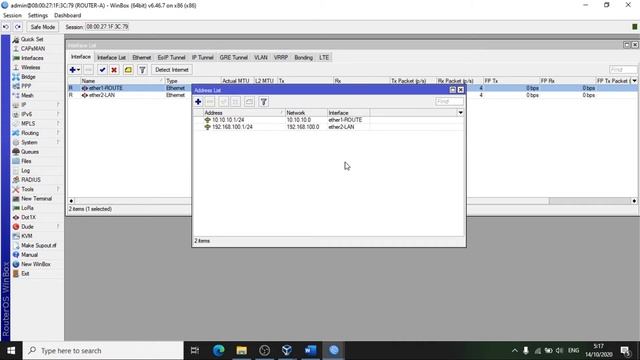This screenshot has width=640, height=360.
Task: Click filter icon in Address List
Action: pyautogui.click(x=264, y=102)
